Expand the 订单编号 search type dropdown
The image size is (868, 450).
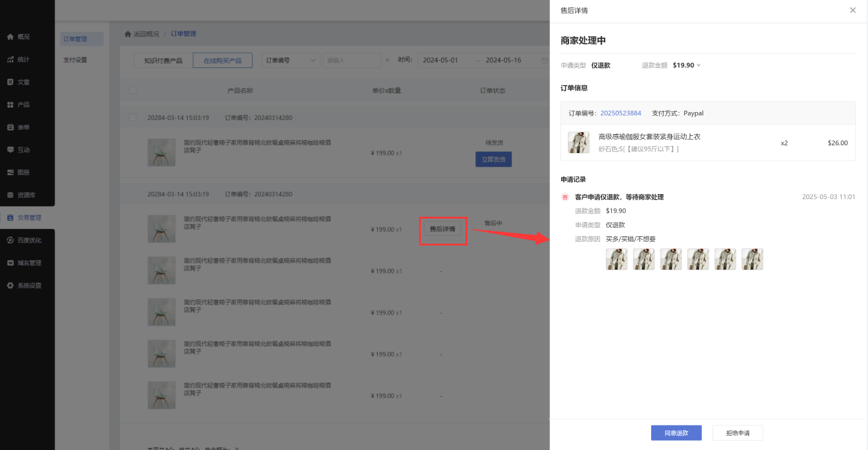click(x=291, y=61)
